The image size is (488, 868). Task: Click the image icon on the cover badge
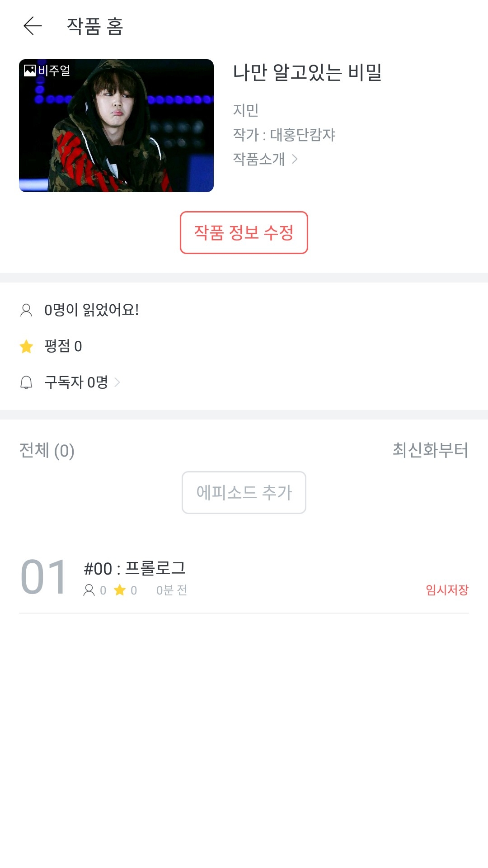point(30,70)
